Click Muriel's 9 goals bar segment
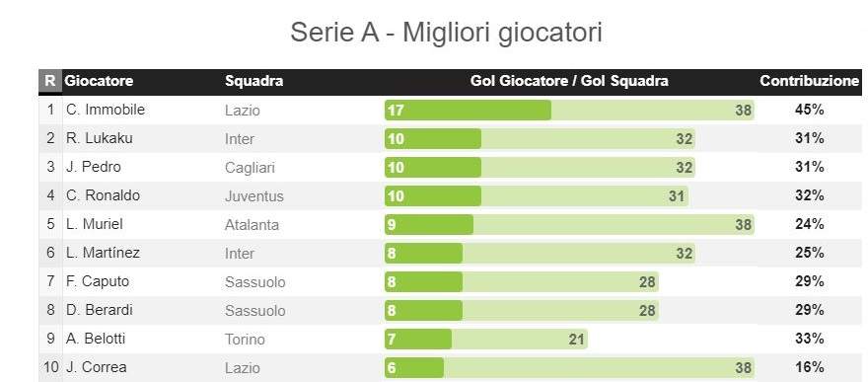 pyautogui.click(x=429, y=225)
